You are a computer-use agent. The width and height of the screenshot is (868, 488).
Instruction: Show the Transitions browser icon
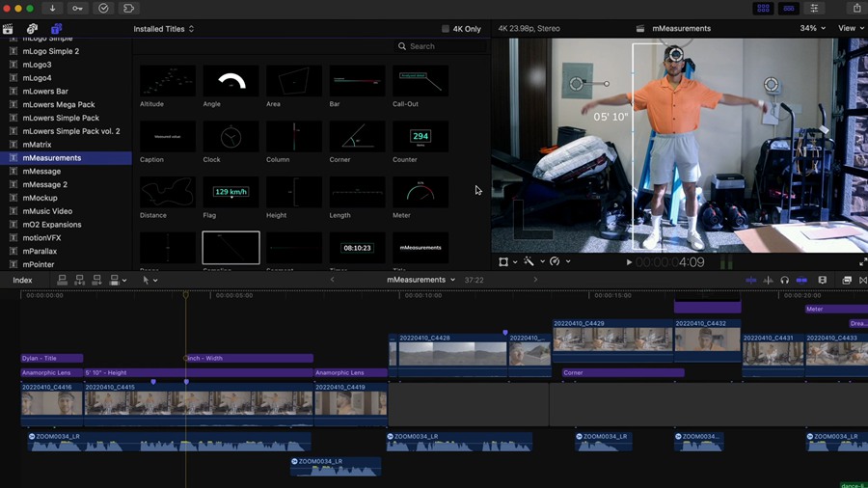point(863,280)
